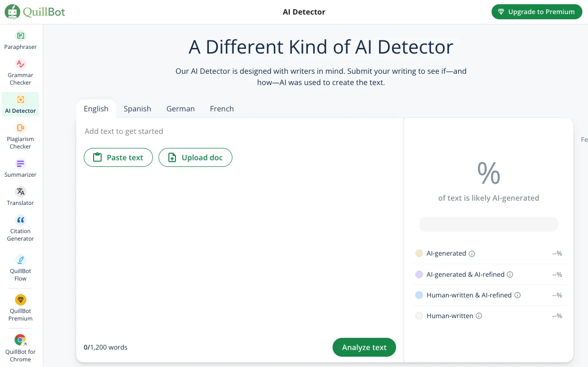The width and height of the screenshot is (588, 367).
Task: Switch to the German tab
Action: (181, 109)
